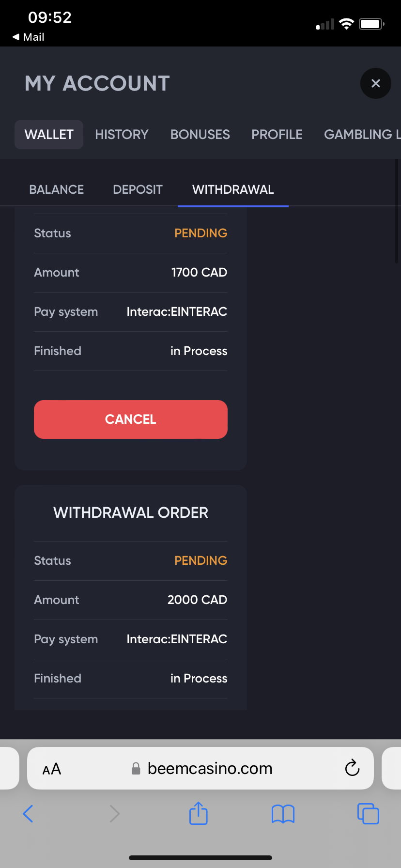This screenshot has width=401, height=868.
Task: Open the Gambling Limits tab
Action: point(361,135)
